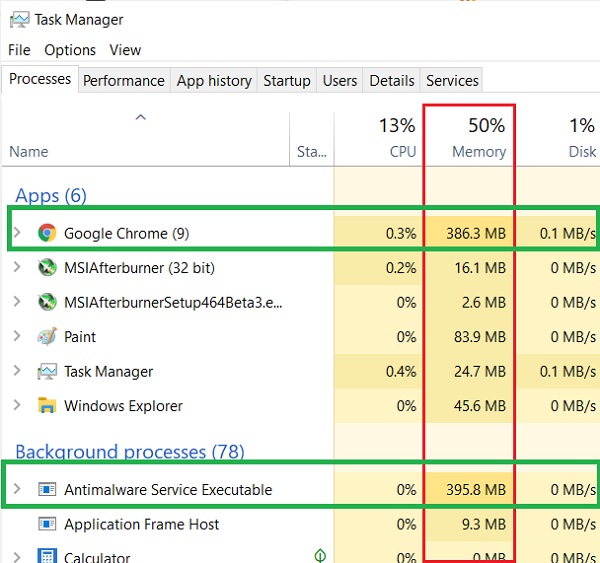Click the 2.6 MB memory value

point(484,302)
